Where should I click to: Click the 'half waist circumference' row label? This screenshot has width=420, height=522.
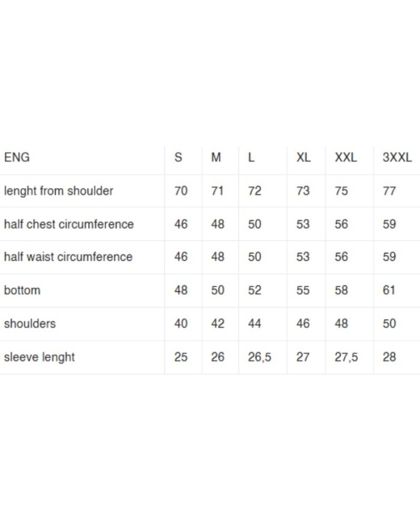point(68,257)
